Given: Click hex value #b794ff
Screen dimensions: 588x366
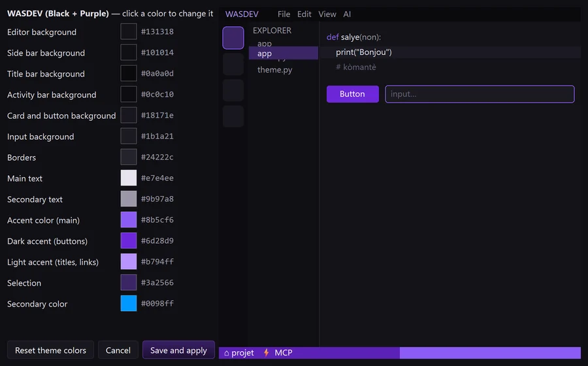Looking at the screenshot, I should click(x=157, y=261).
